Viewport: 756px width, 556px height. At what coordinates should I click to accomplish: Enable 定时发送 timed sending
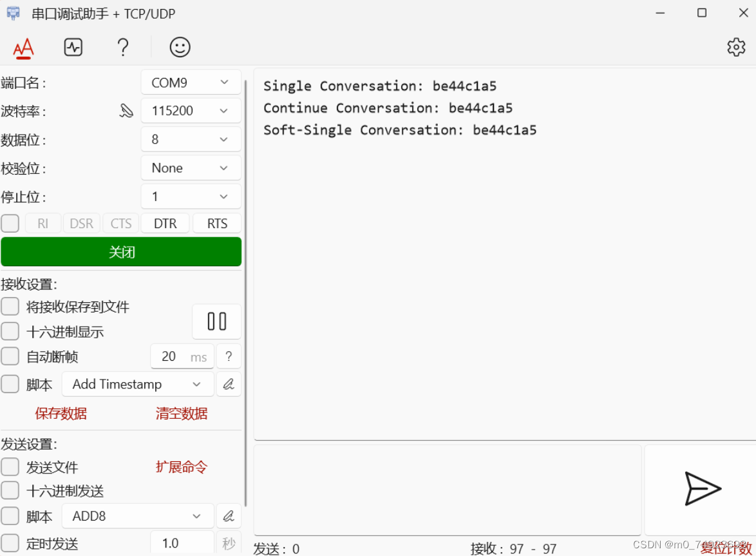pyautogui.click(x=10, y=544)
